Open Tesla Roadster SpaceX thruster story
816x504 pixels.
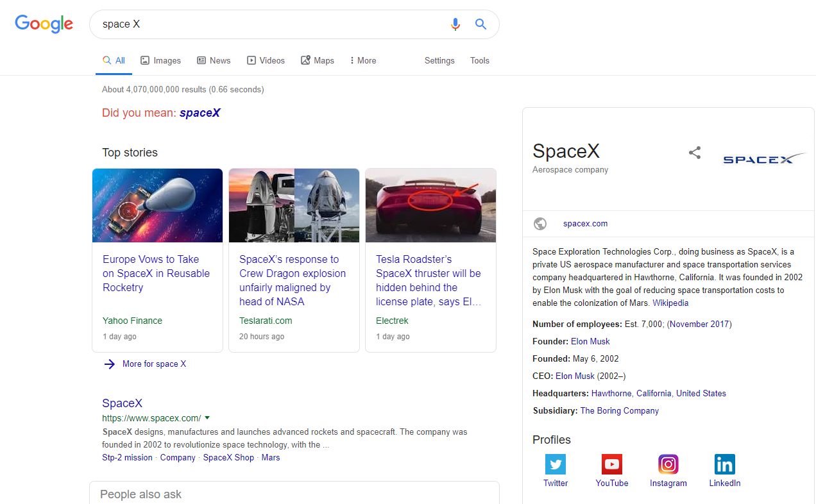click(x=429, y=280)
